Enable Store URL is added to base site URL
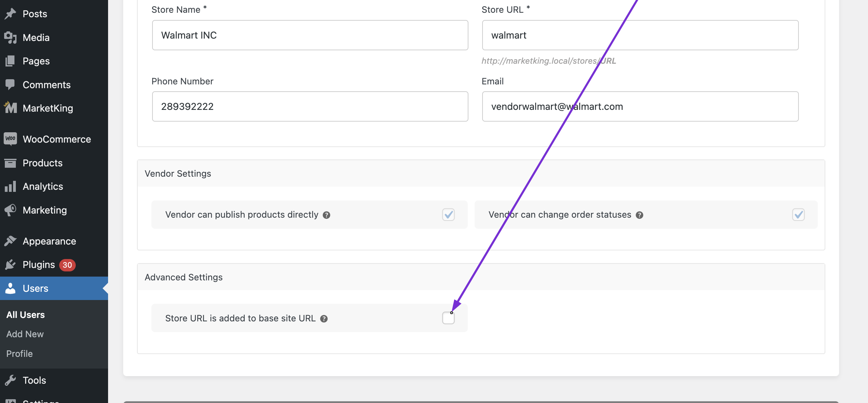Viewport: 868px width, 403px height. pos(448,318)
